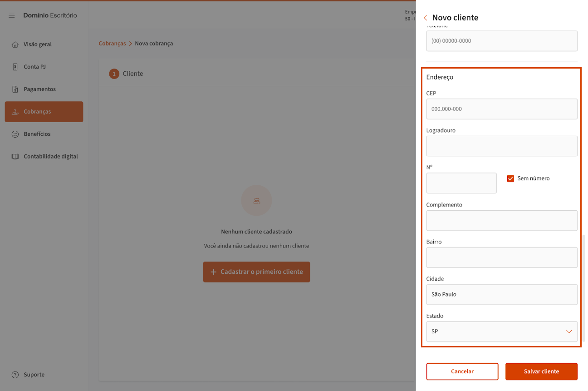Click the Benefícios smiley icon

pos(15,134)
